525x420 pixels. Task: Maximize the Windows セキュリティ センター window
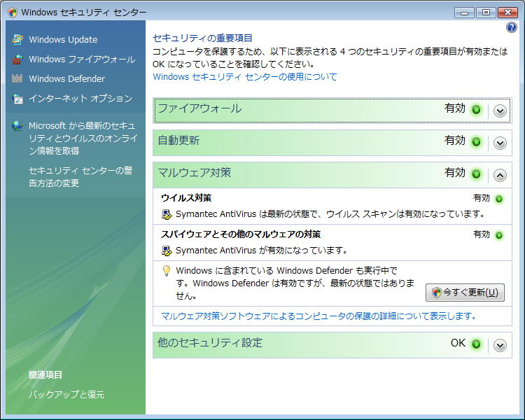point(486,13)
